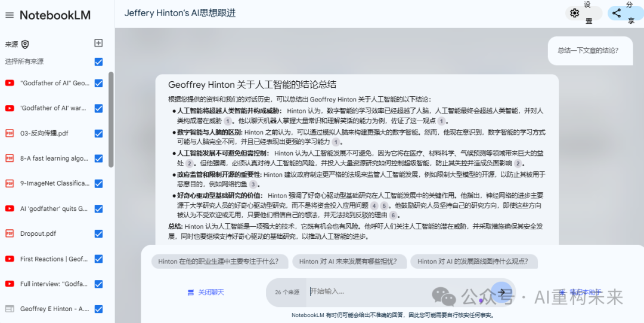Click the 关闭聊天 link

click(x=211, y=292)
